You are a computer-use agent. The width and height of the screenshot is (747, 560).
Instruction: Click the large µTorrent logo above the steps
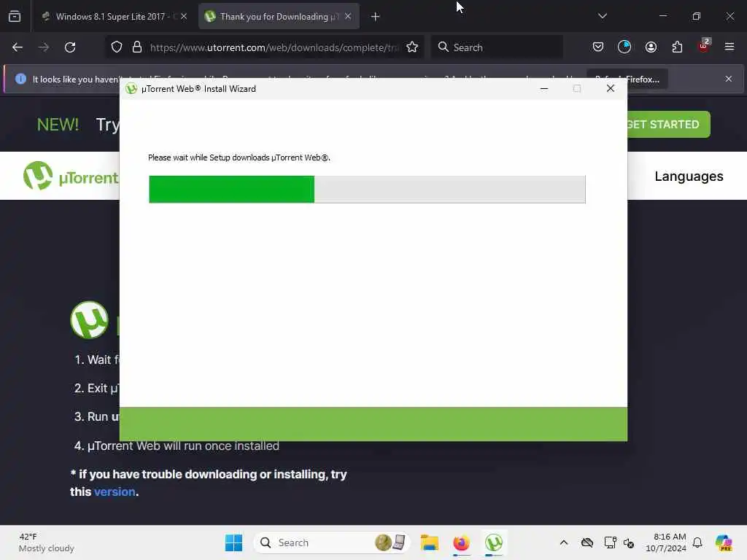pyautogui.click(x=90, y=320)
